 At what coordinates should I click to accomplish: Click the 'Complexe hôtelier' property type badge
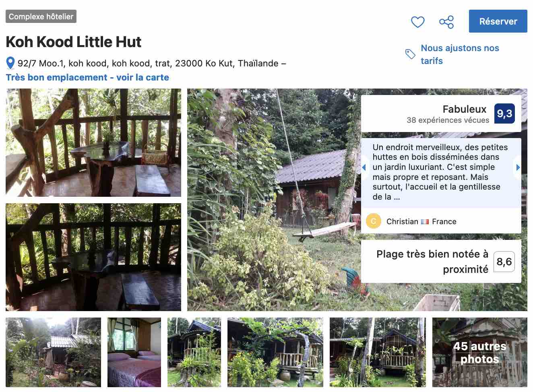[x=41, y=17]
